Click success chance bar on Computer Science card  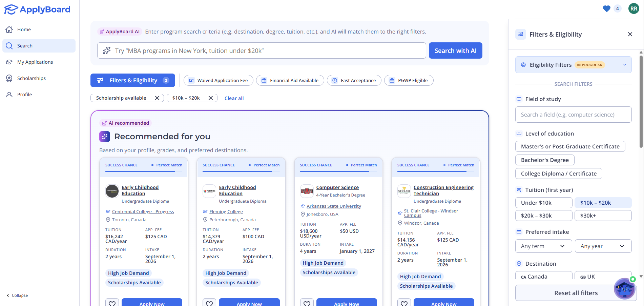pos(338,171)
